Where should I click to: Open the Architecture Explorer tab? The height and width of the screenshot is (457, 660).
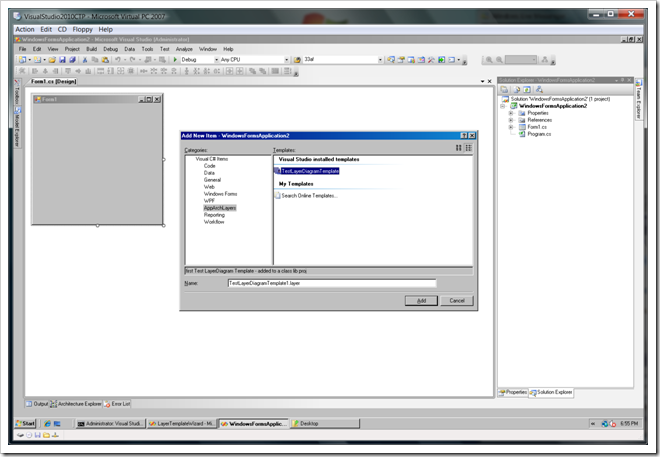point(78,404)
